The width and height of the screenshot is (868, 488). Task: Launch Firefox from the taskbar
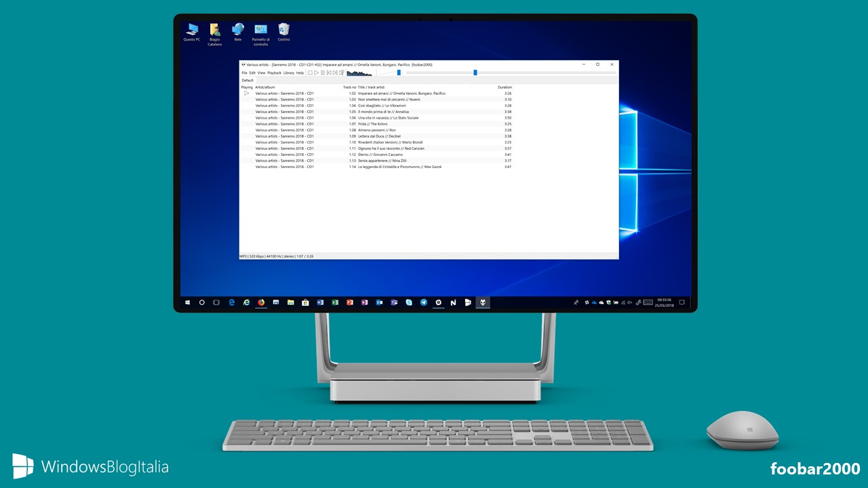click(x=262, y=302)
